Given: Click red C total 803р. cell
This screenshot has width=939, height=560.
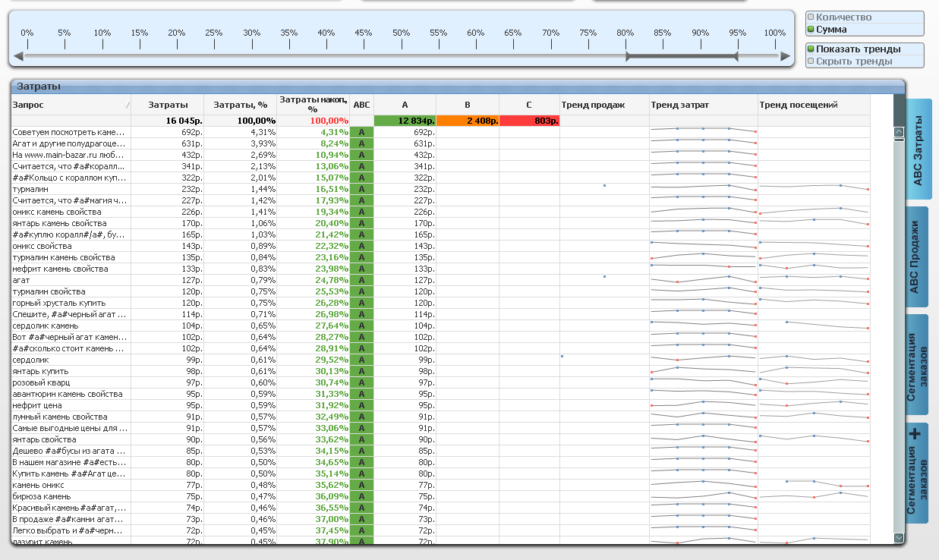Looking at the screenshot, I should (530, 121).
